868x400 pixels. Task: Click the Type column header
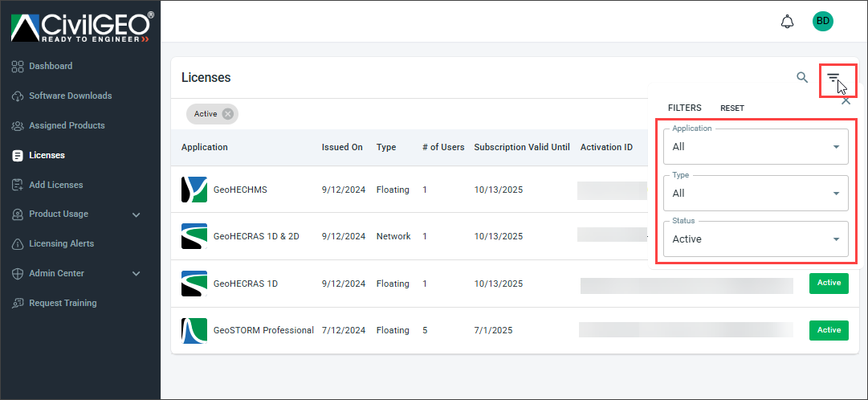386,147
